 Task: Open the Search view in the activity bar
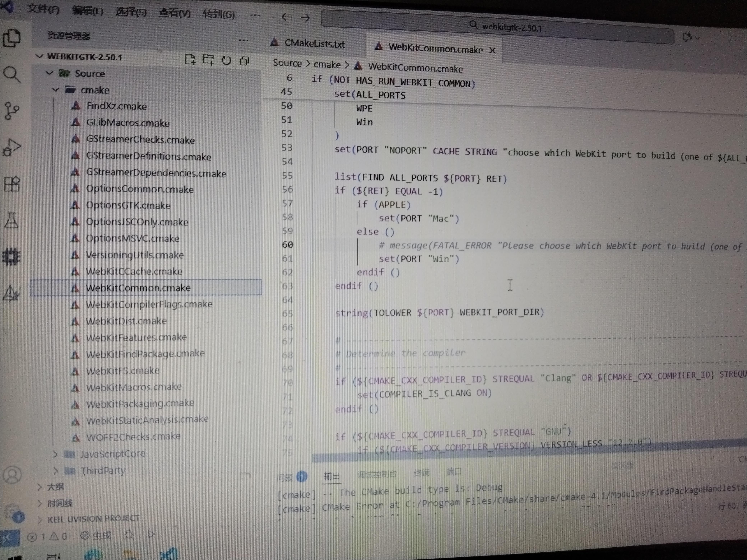[x=12, y=74]
